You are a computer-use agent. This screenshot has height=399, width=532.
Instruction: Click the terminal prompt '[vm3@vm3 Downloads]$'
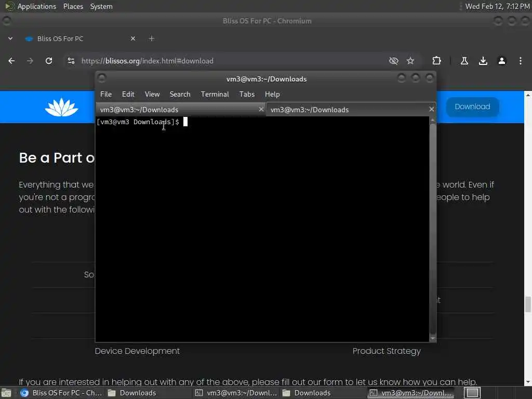point(138,122)
